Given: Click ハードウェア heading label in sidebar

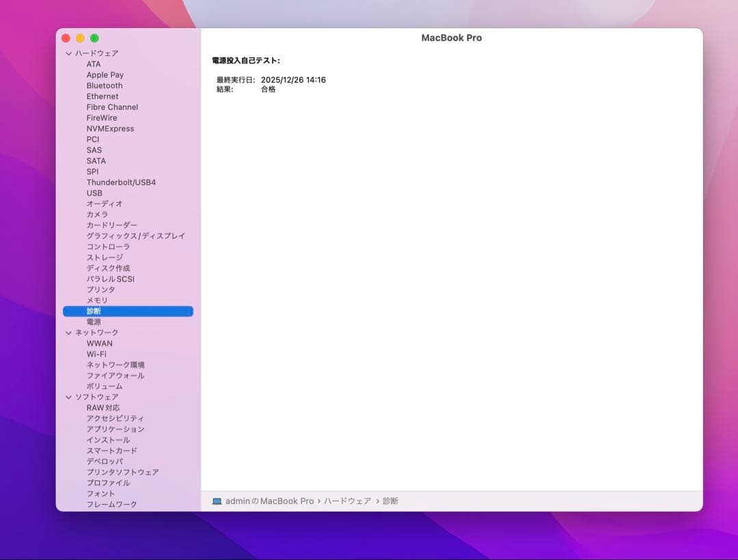Looking at the screenshot, I should coord(97,53).
